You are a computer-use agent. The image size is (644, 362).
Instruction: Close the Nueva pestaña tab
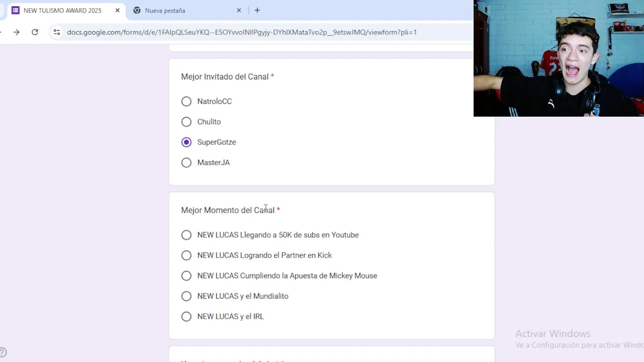pos(239,10)
